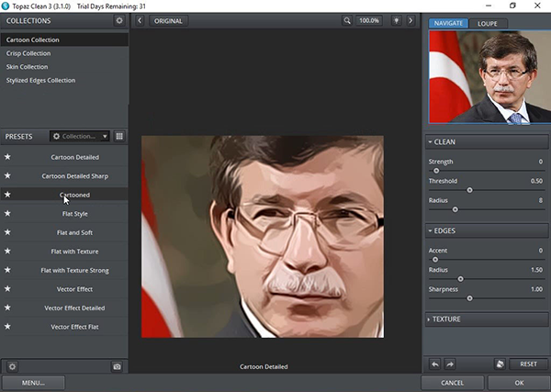Click the zoom magnifier icon
Viewport: 551px width, 392px height.
(347, 20)
